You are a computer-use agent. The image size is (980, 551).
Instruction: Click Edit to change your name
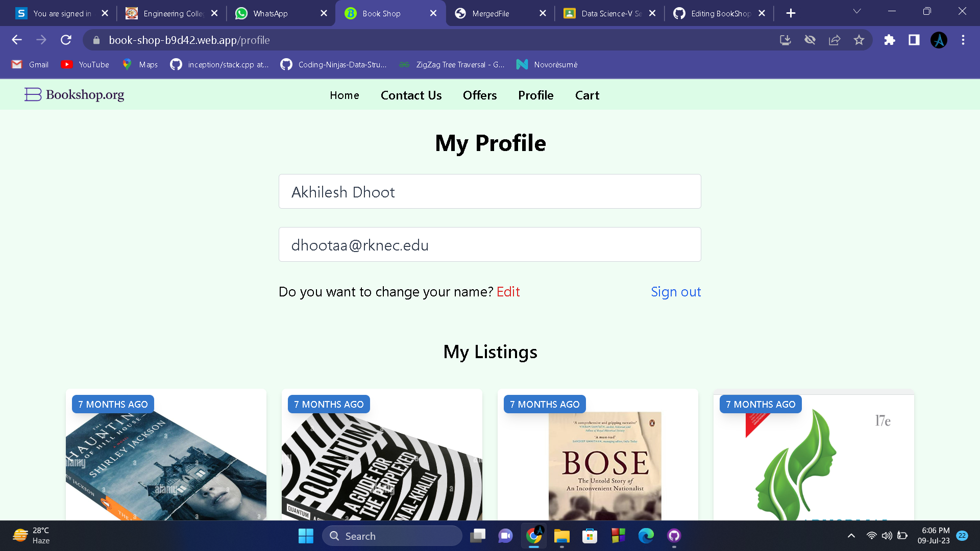pos(508,291)
